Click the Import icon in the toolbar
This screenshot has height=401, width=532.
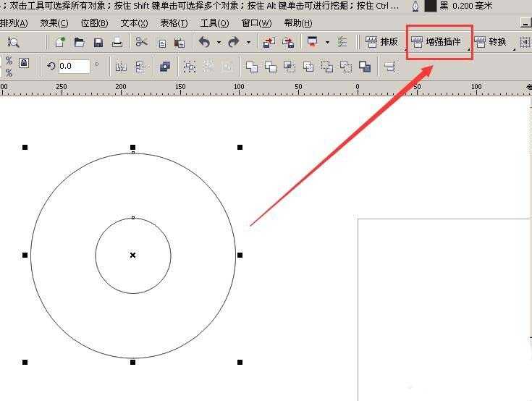pyautogui.click(x=269, y=43)
